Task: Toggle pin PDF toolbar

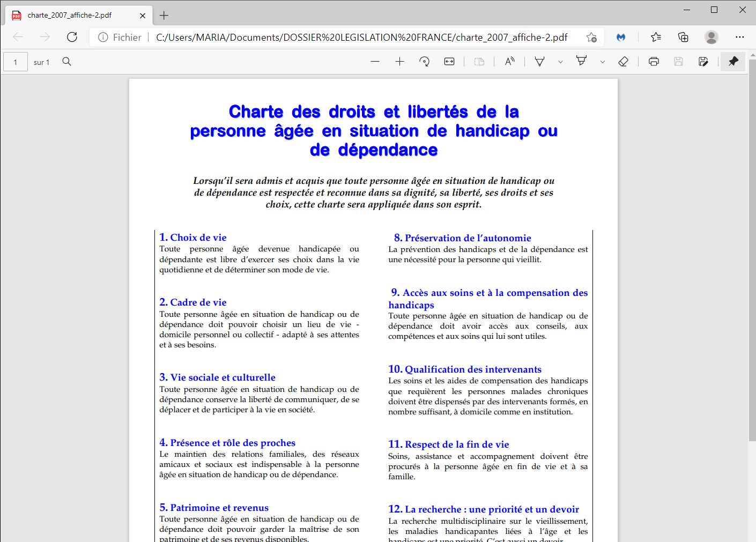Action: click(733, 62)
